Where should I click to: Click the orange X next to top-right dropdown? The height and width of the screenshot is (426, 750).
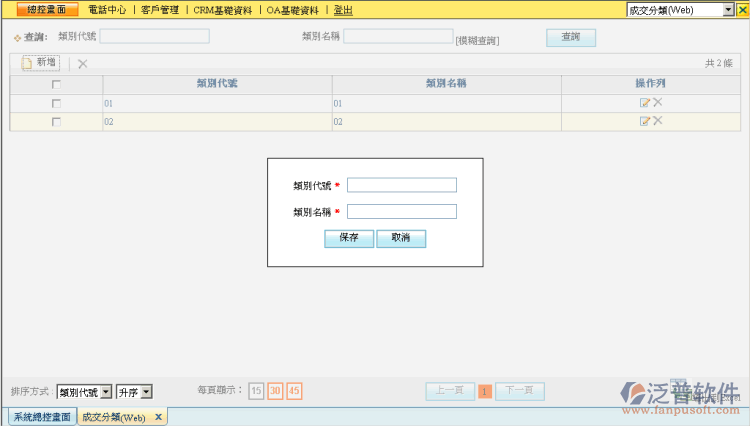point(741,9)
